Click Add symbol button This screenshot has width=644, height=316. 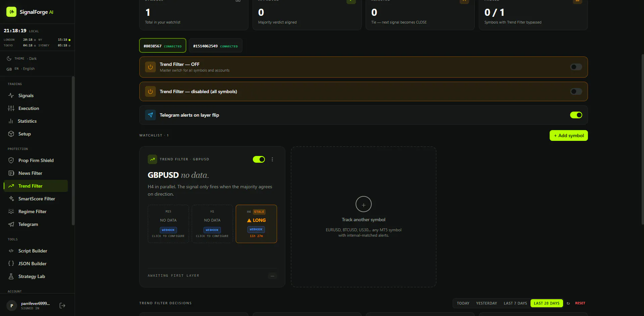pyautogui.click(x=568, y=135)
